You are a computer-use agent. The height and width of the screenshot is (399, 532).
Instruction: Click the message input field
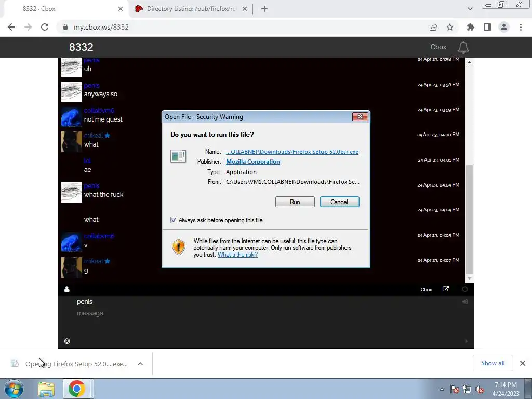[264, 313]
